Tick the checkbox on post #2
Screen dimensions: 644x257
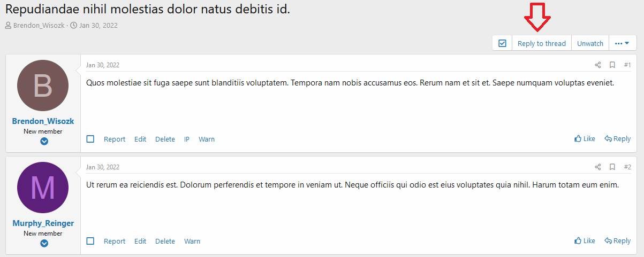tap(90, 241)
